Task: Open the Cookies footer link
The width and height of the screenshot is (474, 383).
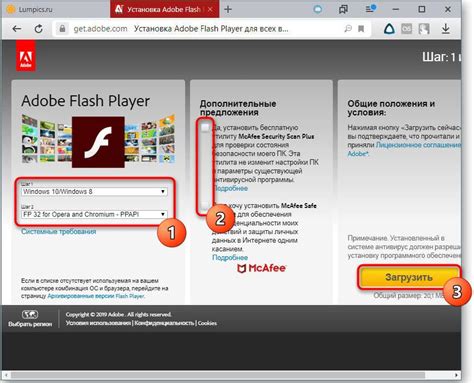Action: 207,323
